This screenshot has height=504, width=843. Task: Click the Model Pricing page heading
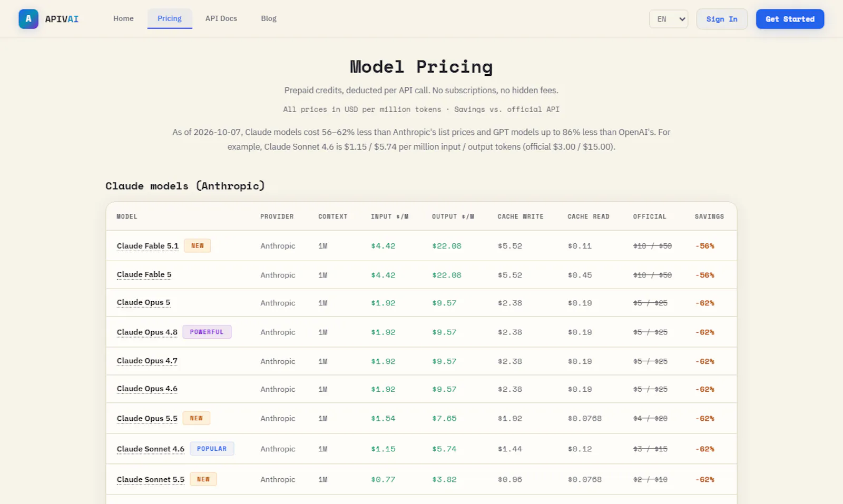coord(421,67)
